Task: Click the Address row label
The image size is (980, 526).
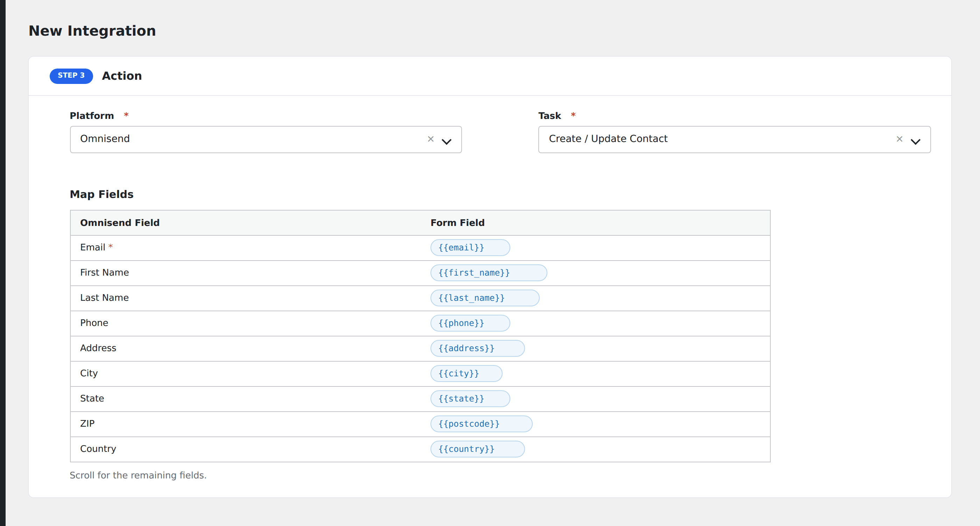Action: tap(98, 348)
